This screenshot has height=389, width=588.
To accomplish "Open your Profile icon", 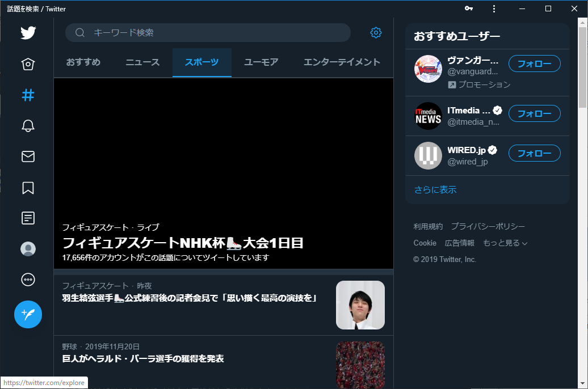I will [27, 248].
